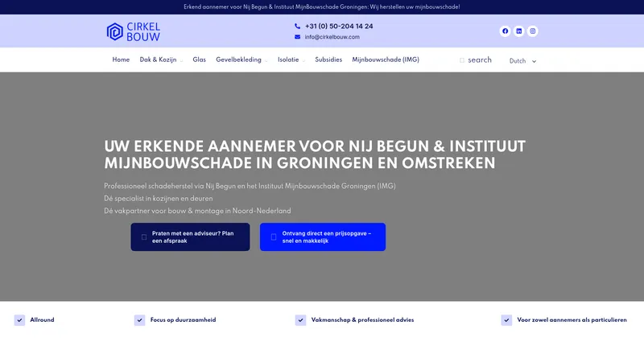The image size is (644, 362).
Task: Click the checkmark icon next to Focus op duurzaamheid
Action: [139, 320]
